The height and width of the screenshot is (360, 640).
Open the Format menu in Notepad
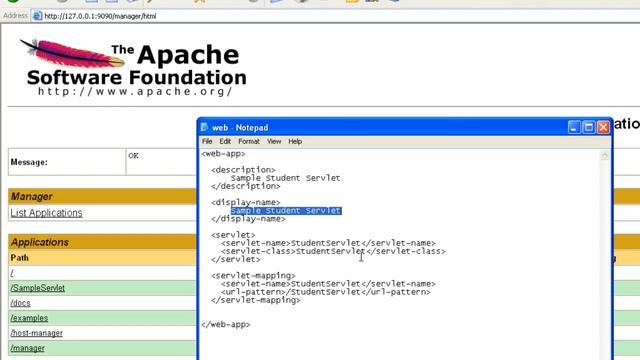pyautogui.click(x=249, y=141)
